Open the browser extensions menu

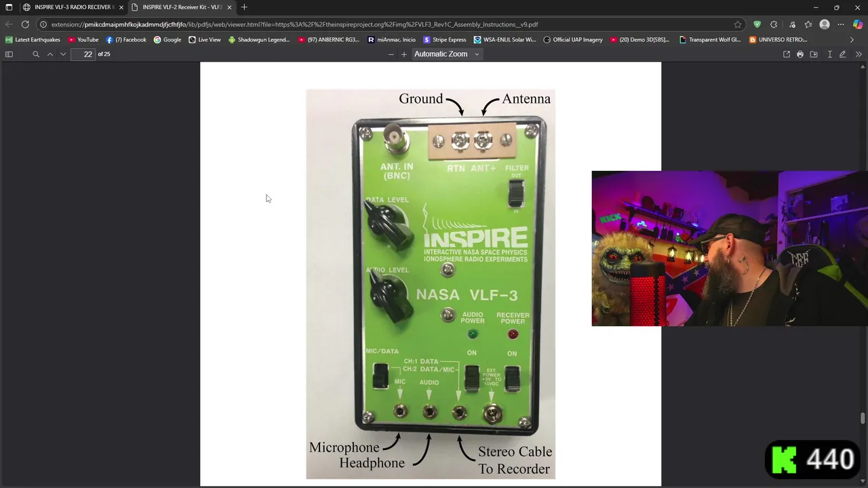pos(774,24)
